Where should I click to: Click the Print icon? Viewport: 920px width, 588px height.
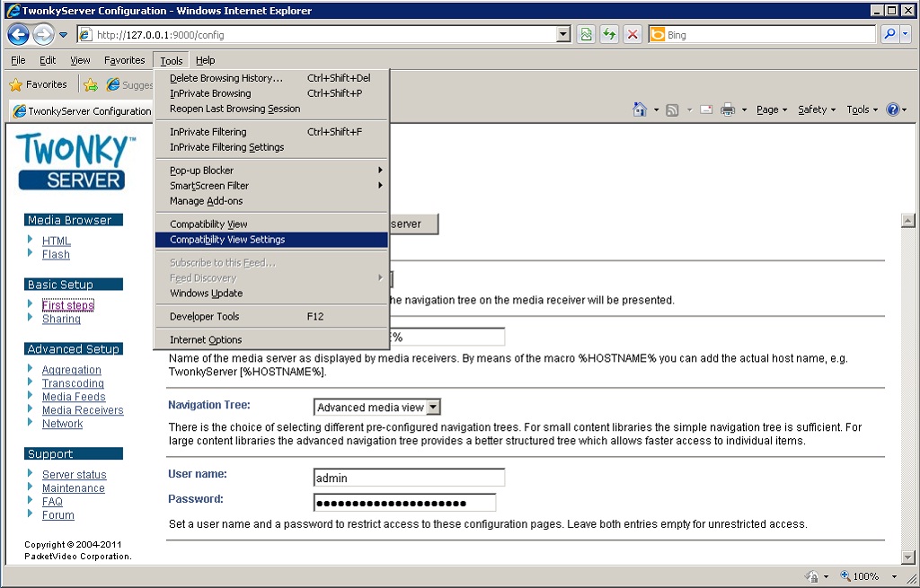(729, 110)
